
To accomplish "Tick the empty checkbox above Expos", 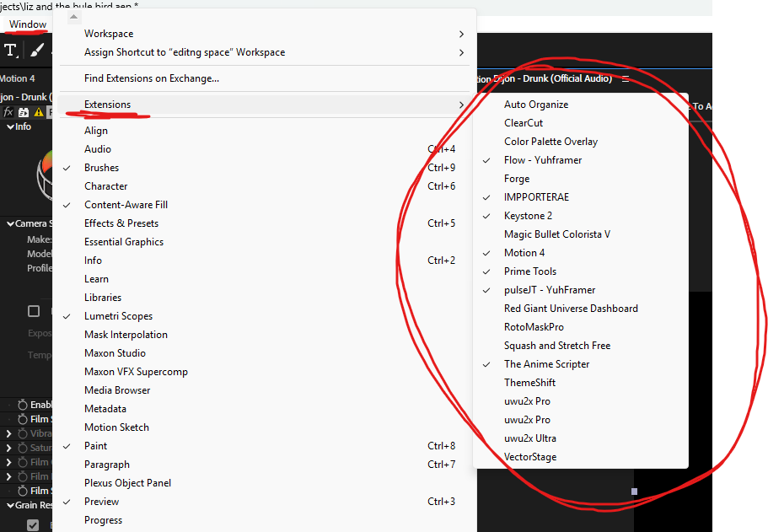I will tap(34, 312).
